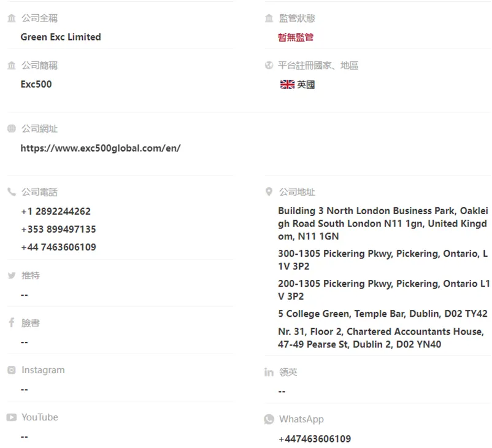Click the LinkedIn in icon

pyautogui.click(x=269, y=373)
